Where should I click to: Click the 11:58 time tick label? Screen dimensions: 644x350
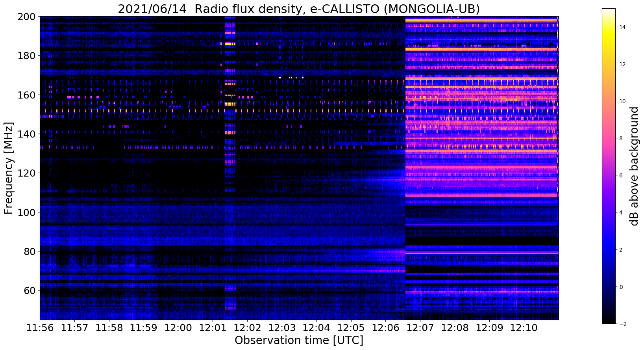coord(109,328)
